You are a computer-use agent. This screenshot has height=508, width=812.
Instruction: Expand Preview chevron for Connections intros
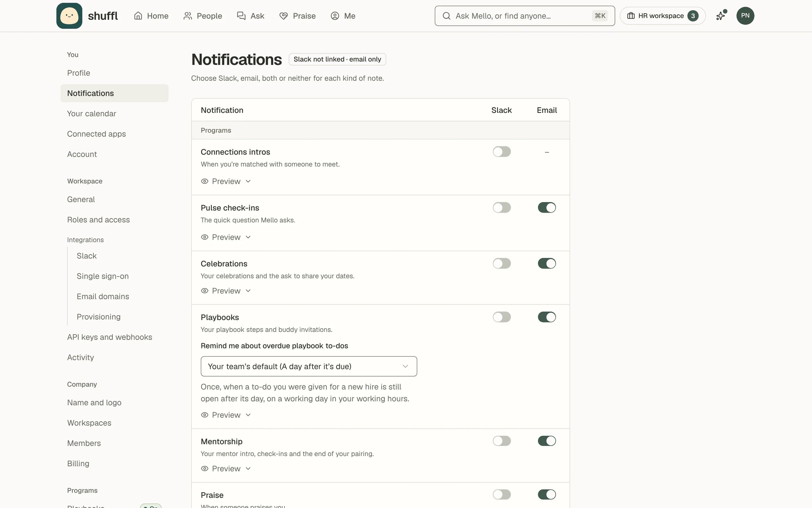(x=248, y=181)
